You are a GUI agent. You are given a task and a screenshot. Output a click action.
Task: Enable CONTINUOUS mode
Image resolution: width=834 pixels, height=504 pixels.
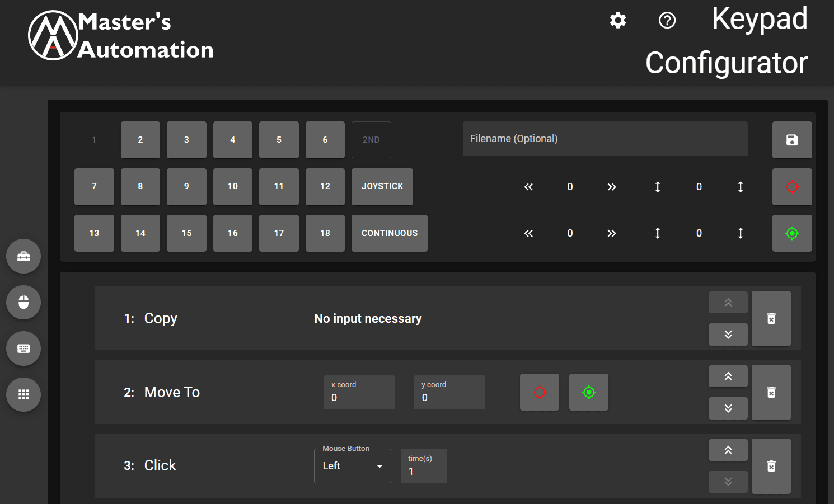pos(390,233)
